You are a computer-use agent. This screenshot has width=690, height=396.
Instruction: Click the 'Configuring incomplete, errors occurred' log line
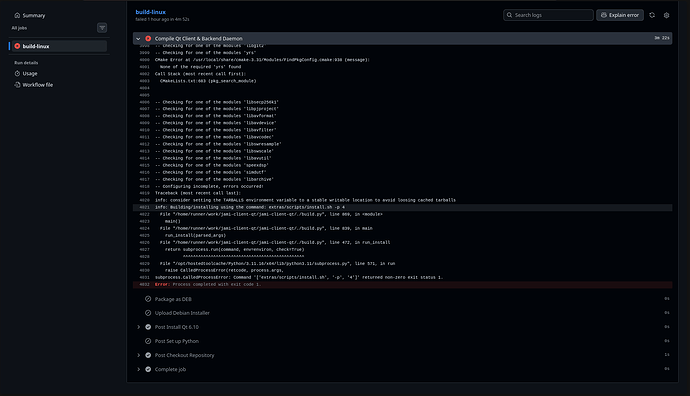[209, 187]
